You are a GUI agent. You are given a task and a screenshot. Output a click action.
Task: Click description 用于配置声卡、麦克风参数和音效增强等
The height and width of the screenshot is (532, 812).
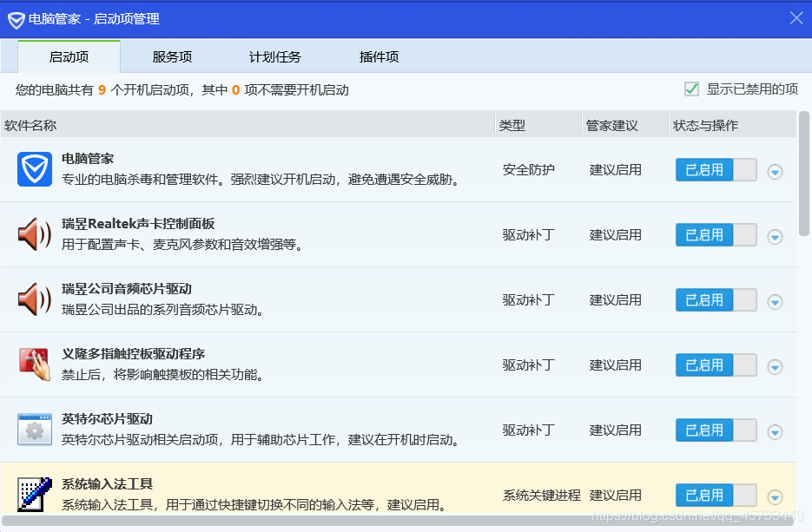pos(182,244)
